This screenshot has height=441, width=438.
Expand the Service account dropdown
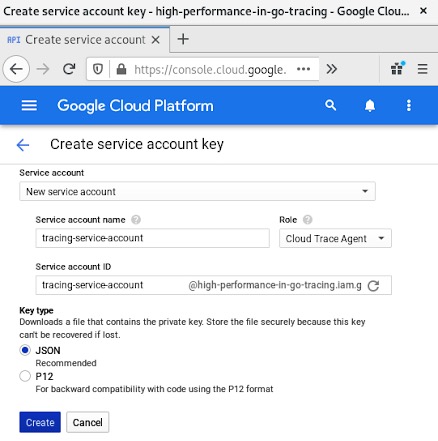point(197,191)
